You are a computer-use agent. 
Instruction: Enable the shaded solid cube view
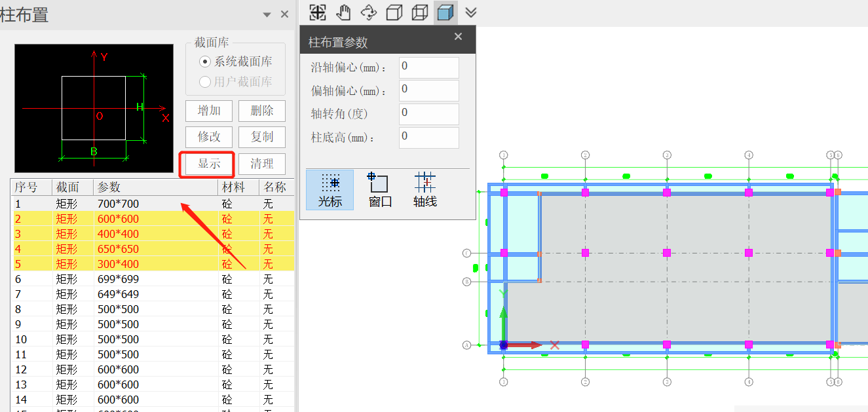[445, 12]
